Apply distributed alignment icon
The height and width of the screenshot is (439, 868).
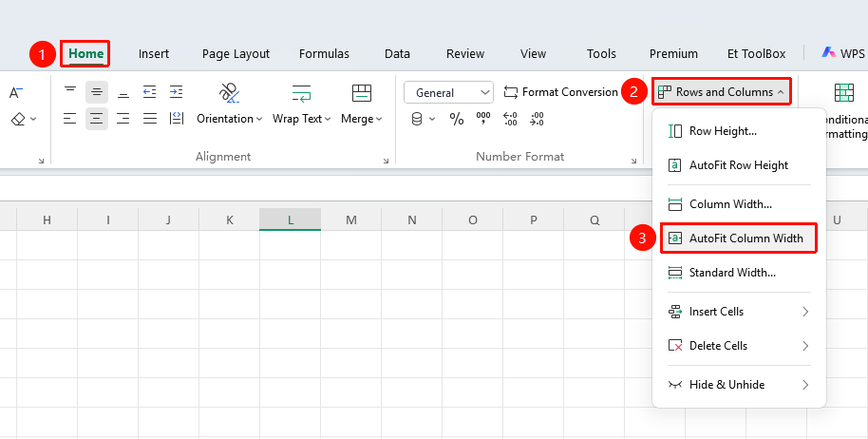pyautogui.click(x=176, y=119)
